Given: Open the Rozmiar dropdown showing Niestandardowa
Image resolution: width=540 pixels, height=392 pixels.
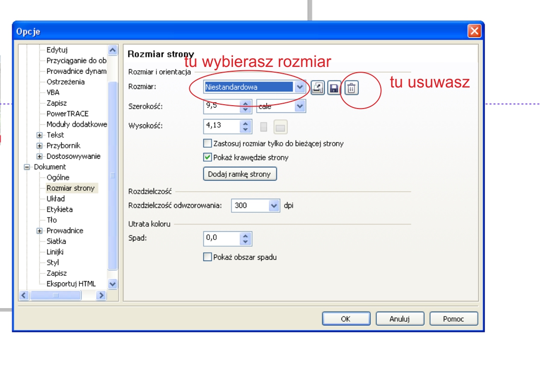Looking at the screenshot, I should click(300, 87).
